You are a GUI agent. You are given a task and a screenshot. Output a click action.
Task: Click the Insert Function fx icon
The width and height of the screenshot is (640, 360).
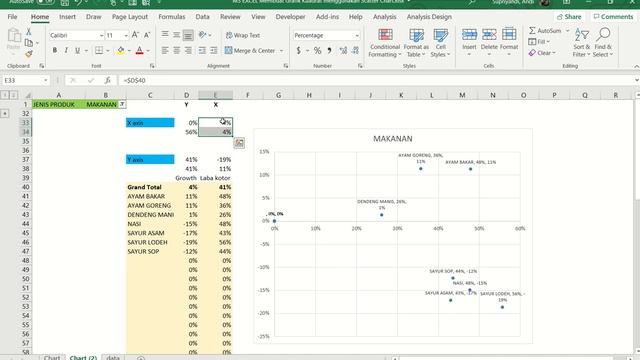(107, 80)
